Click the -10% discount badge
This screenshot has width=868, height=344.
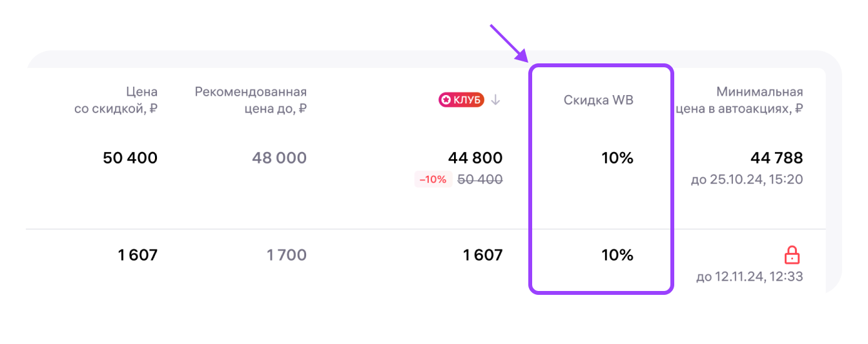tap(433, 179)
